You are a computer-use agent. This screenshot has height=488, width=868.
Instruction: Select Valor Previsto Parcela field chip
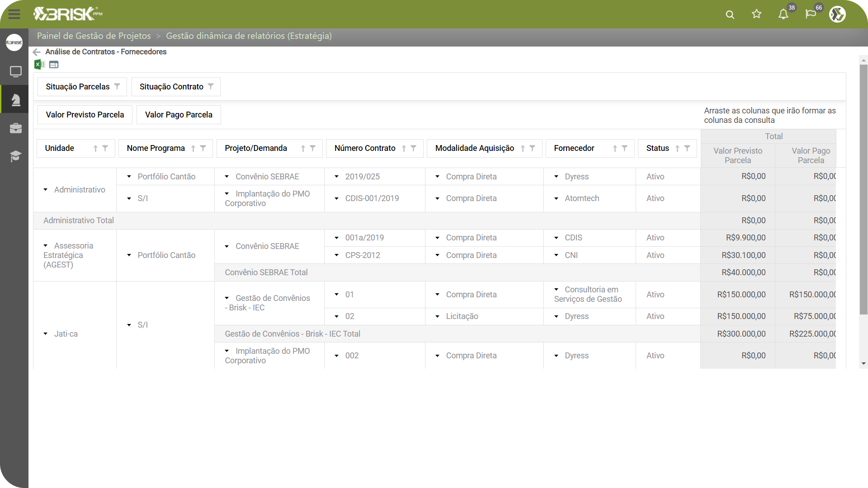85,115
